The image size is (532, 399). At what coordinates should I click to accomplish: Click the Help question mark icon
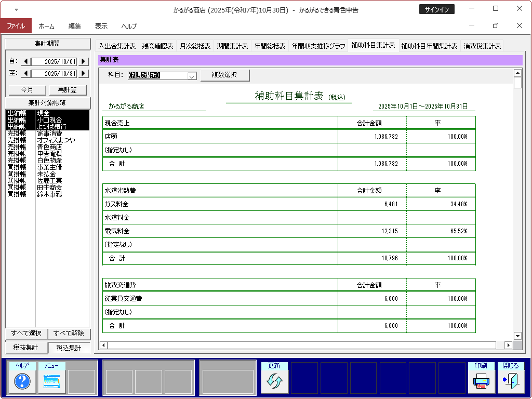tap(22, 382)
